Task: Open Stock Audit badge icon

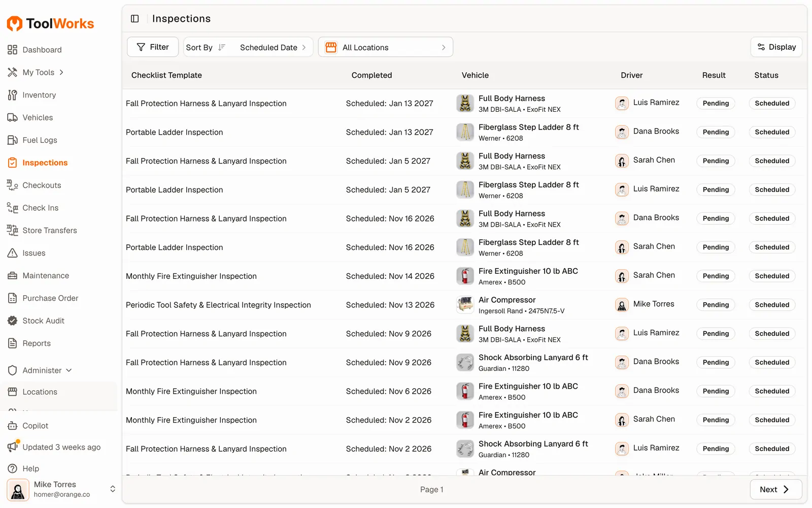Action: coord(12,321)
